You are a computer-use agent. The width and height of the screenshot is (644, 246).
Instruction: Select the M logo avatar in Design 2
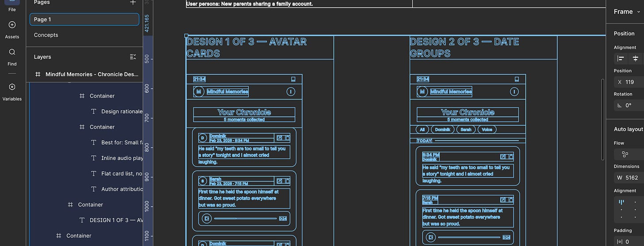(x=422, y=92)
